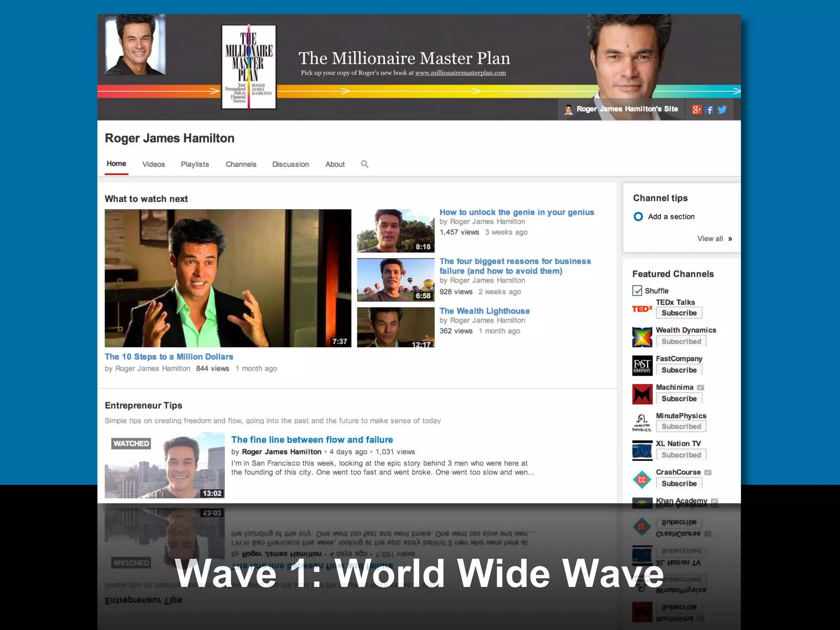Viewport: 840px width, 630px height.
Task: Click the Machinima channel logo
Action: pyautogui.click(x=642, y=394)
